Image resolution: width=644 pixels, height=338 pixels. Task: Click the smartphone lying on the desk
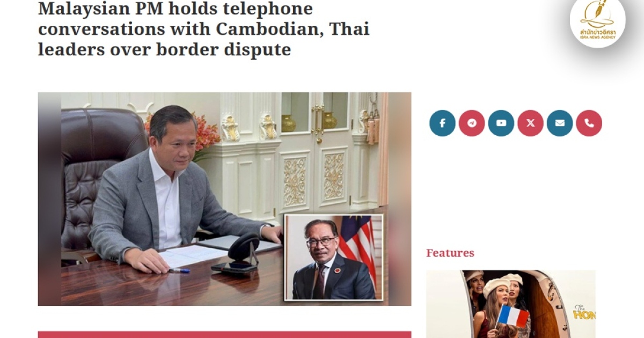pyautogui.click(x=233, y=266)
